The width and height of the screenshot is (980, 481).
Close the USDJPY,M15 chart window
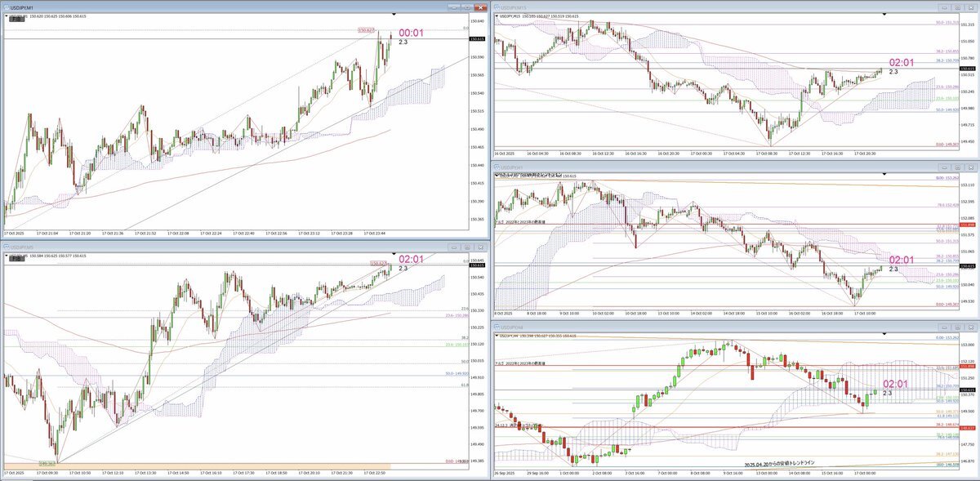tap(971, 7)
